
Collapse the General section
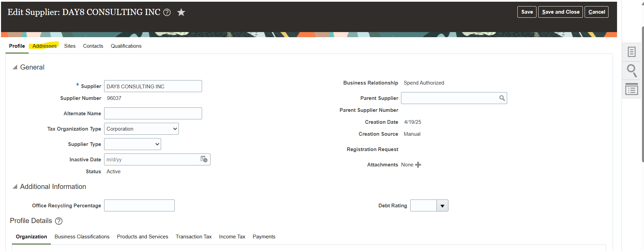[15, 67]
